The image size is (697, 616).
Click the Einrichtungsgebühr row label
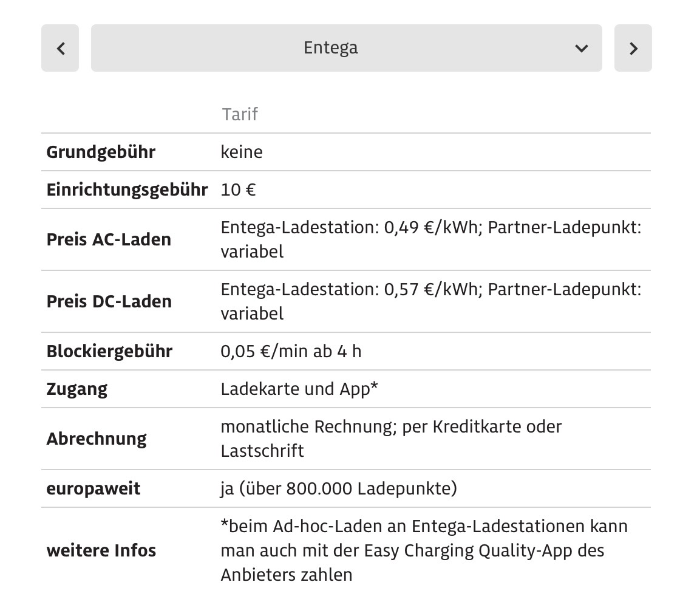point(127,190)
